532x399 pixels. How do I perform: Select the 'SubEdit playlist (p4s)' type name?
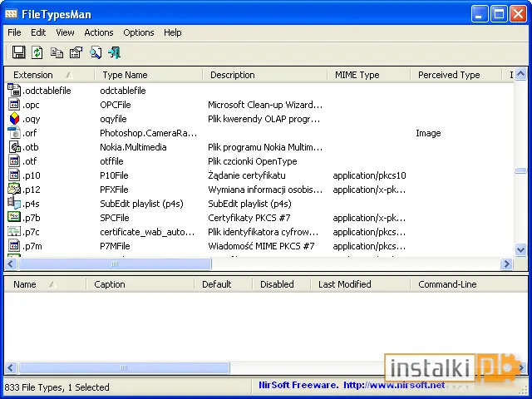point(141,204)
